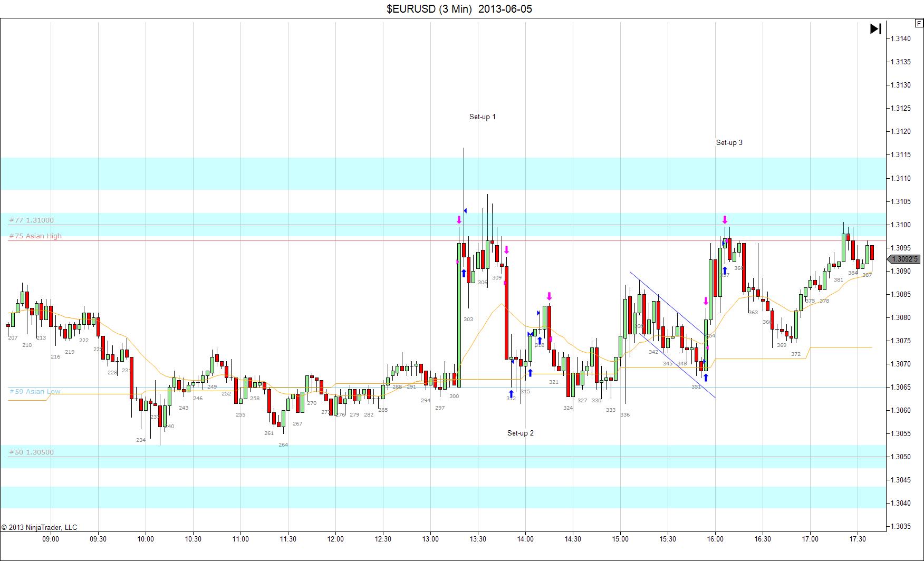Click the 1.3080 price axis label

pos(900,317)
